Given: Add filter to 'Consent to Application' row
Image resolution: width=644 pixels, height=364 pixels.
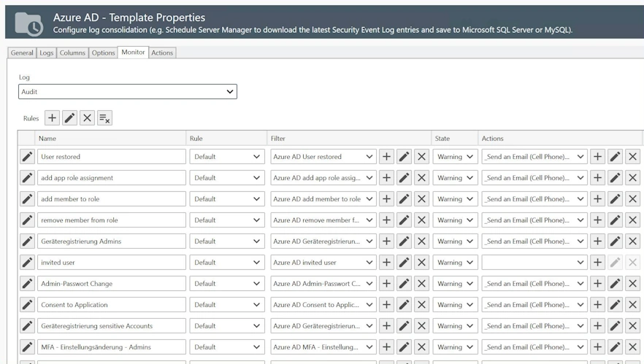Looking at the screenshot, I should [x=386, y=304].
